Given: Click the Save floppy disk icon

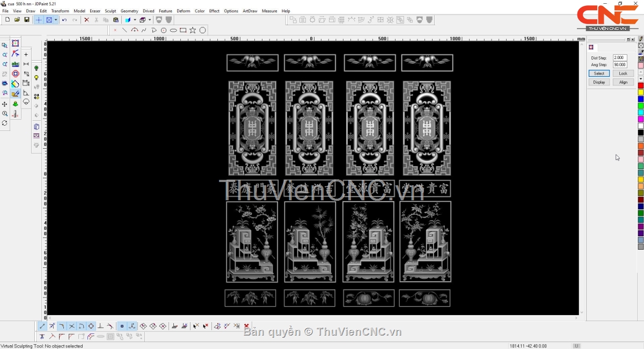Looking at the screenshot, I should (27, 20).
